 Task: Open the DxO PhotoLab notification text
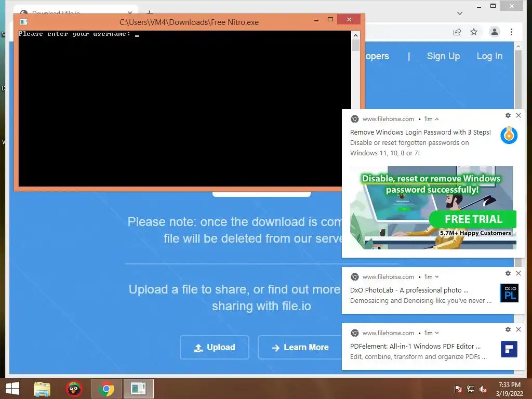(409, 290)
